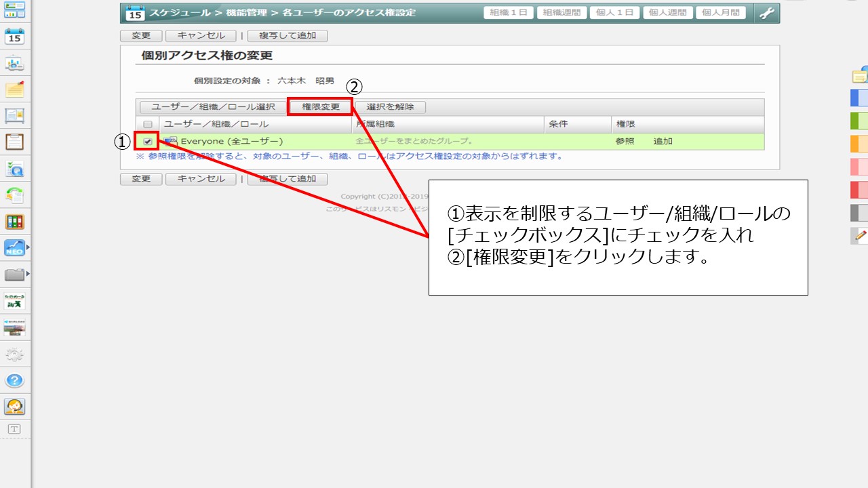Click the ユーザー/組織/ロール選択 button
This screenshot has height=488, width=868.
click(213, 107)
